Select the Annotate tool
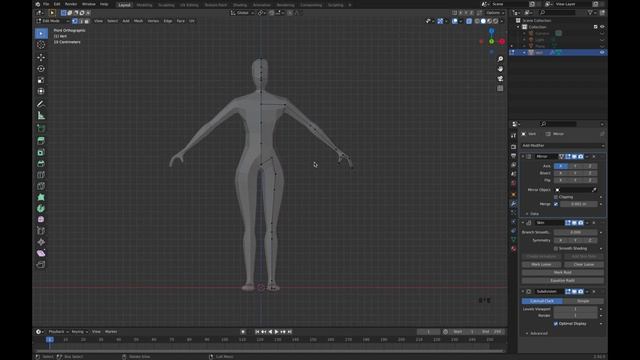 (41, 104)
